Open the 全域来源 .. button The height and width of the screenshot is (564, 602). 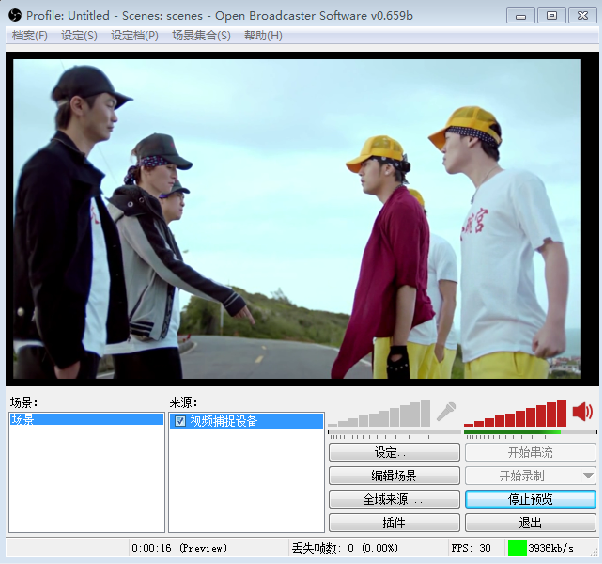pyautogui.click(x=394, y=499)
